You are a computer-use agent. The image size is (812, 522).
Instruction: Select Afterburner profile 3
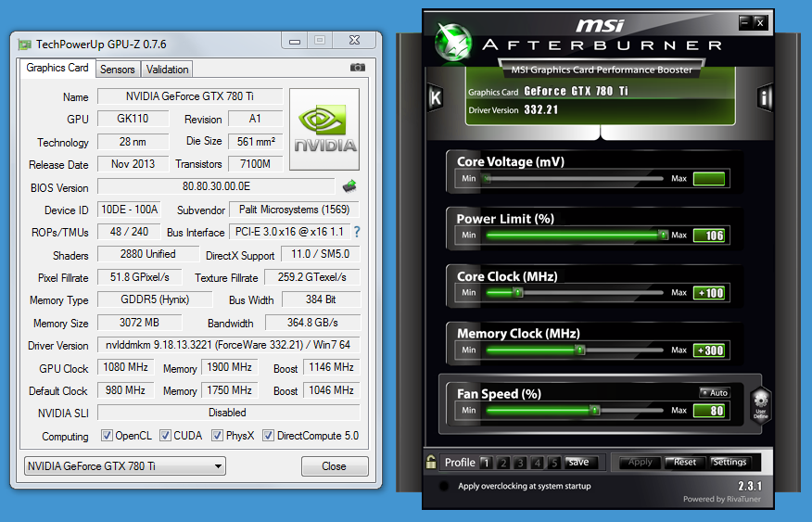point(520,463)
